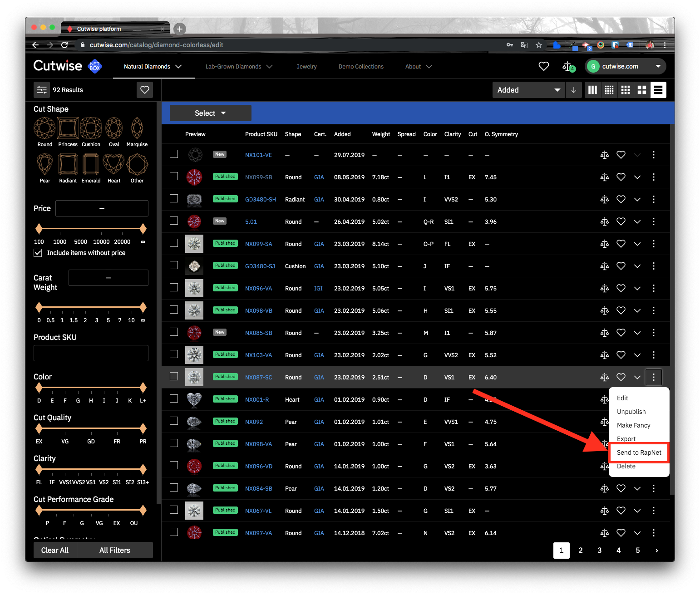Open the Added sort dropdown
The image size is (700, 595).
[x=528, y=90]
